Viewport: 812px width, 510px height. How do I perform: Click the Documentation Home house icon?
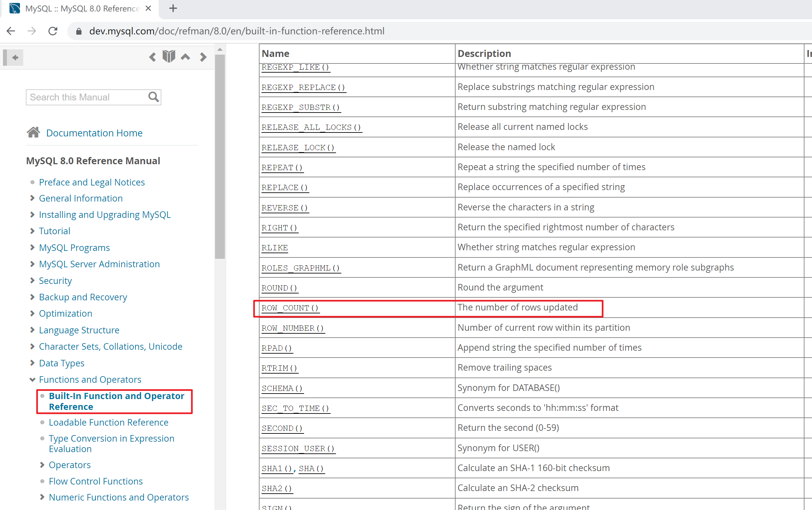pos(33,132)
